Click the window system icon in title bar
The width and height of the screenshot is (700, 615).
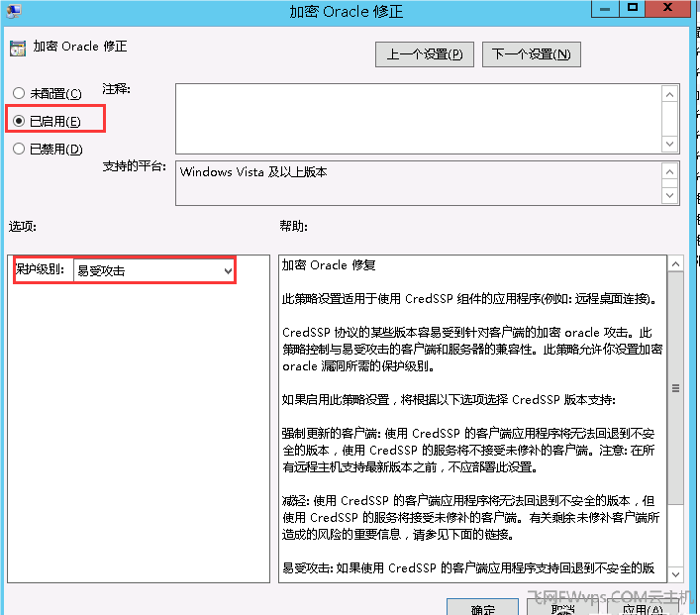[x=14, y=10]
